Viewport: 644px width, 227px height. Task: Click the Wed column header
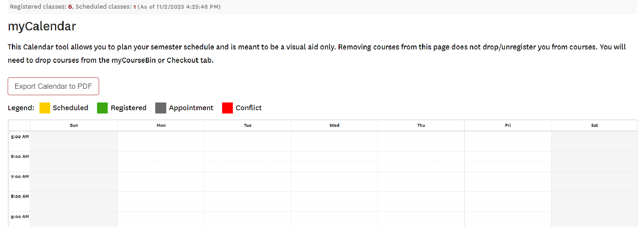(x=334, y=125)
